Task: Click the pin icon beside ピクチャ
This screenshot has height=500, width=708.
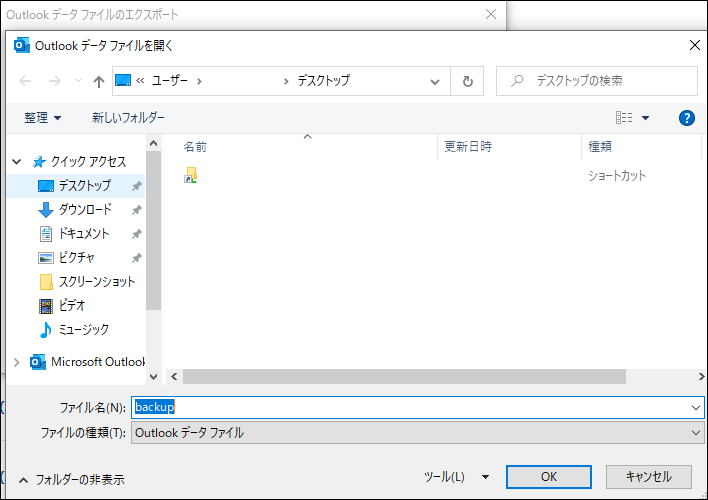Action: coord(136,258)
